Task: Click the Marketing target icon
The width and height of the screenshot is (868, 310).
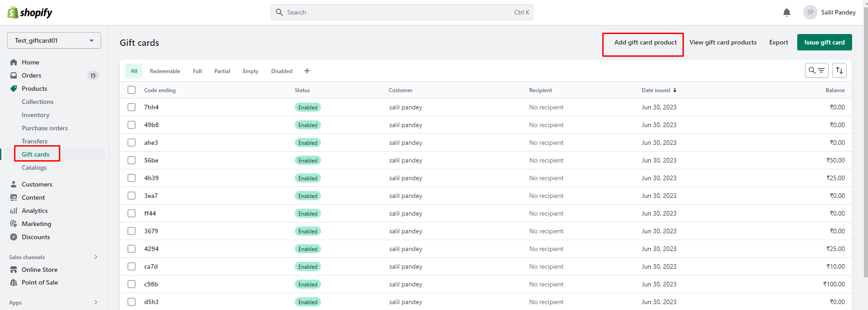Action: (x=14, y=224)
